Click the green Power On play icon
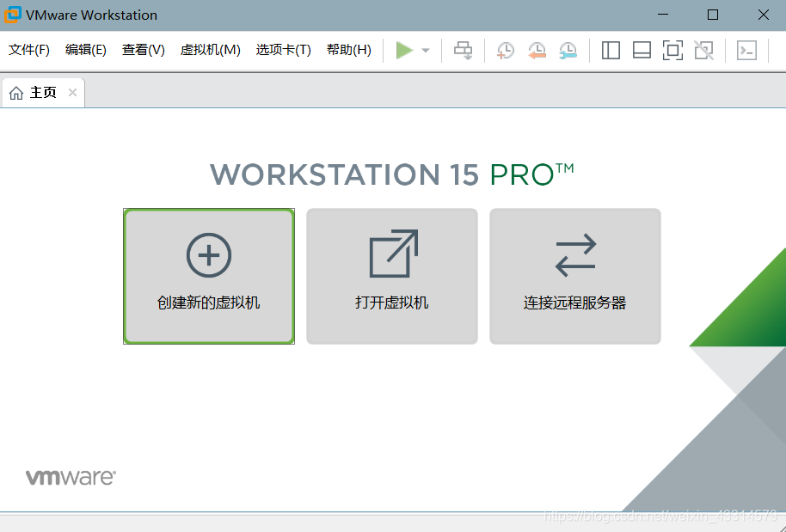Screen dimensions: 786x532 (404, 50)
